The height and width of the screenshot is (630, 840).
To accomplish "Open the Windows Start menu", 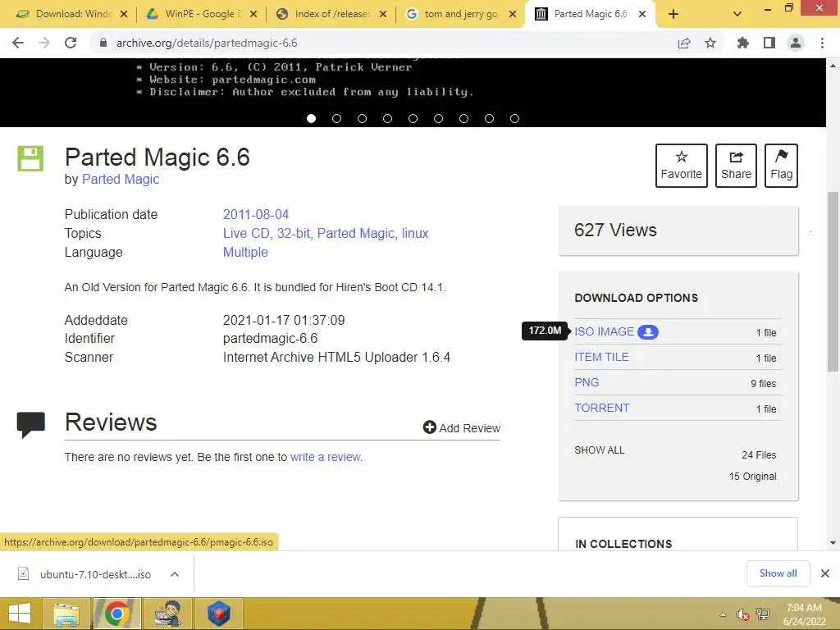I will click(x=20, y=614).
